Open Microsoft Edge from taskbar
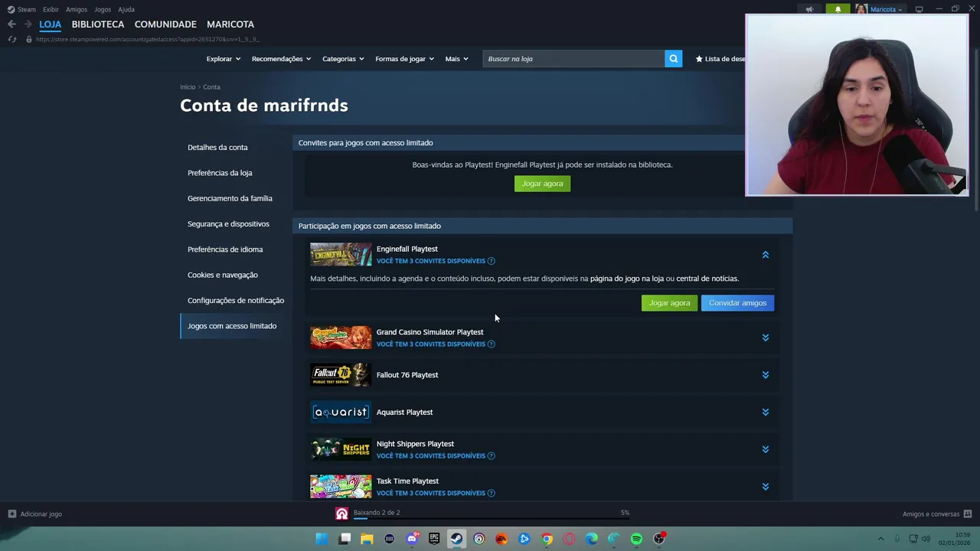This screenshot has width=980, height=551. tap(591, 539)
